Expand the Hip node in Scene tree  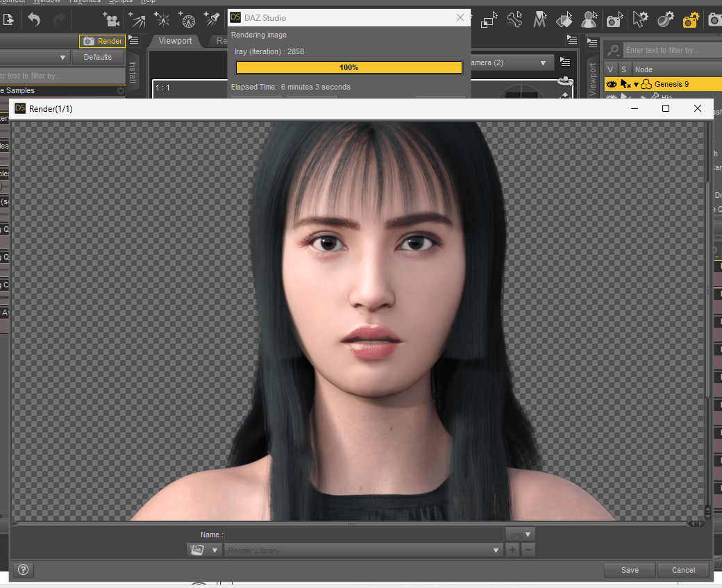(x=644, y=97)
